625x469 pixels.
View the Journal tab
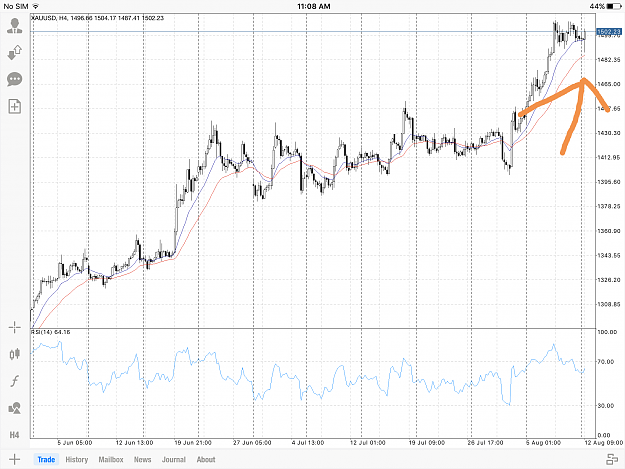click(x=174, y=459)
